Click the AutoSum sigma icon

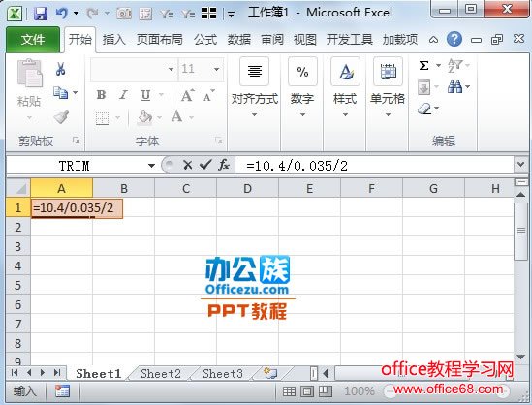coord(423,65)
